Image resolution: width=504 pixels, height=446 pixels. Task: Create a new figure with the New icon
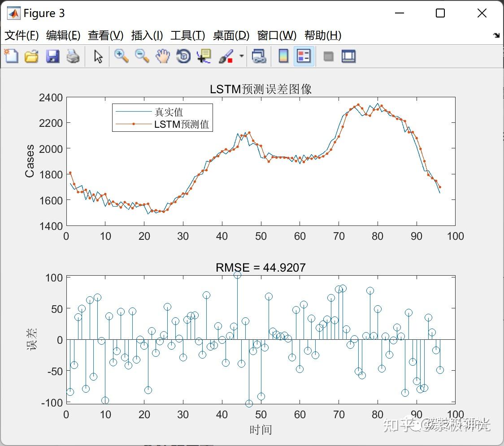[x=11, y=56]
